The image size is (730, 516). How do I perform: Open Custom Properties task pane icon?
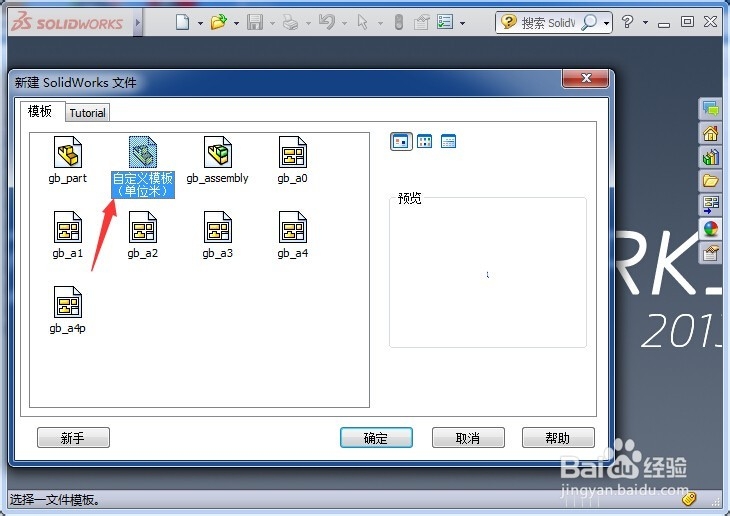[x=710, y=253]
